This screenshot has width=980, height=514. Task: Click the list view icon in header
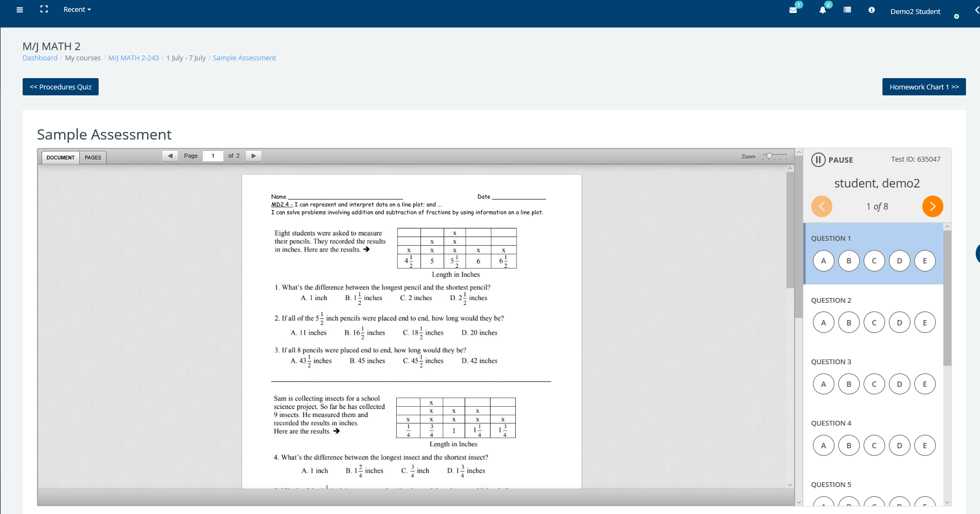(847, 10)
